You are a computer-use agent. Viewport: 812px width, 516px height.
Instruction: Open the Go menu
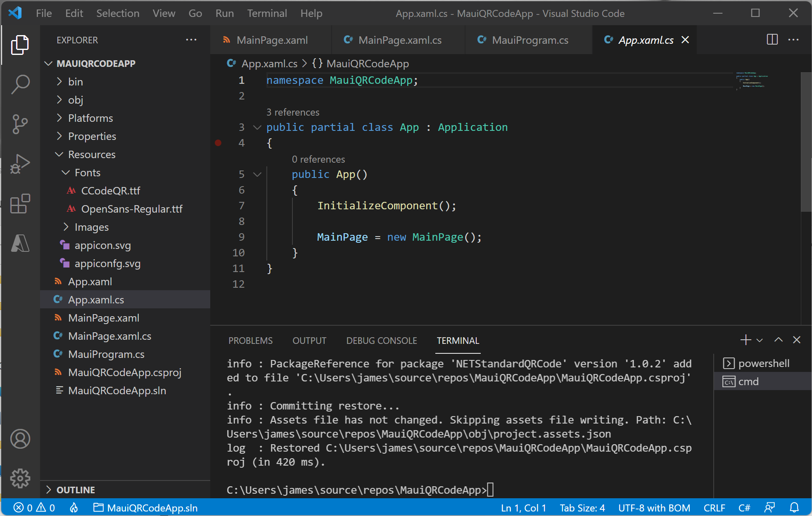195,13
